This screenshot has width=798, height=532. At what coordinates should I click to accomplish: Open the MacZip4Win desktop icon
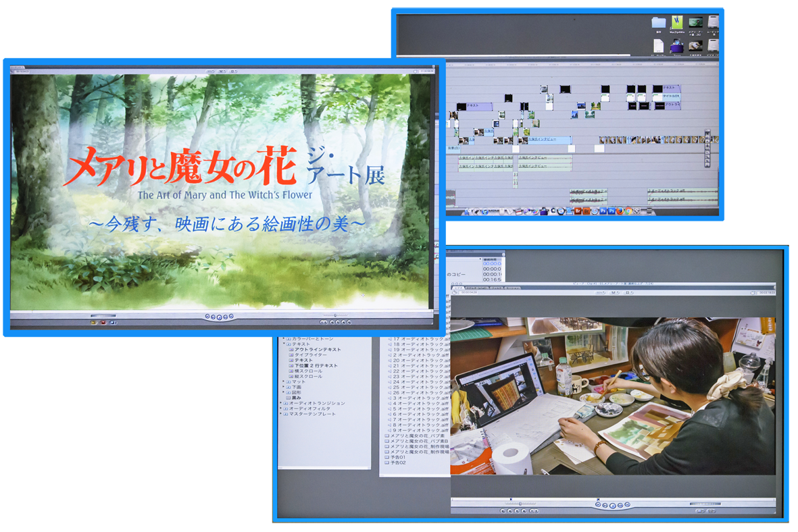click(677, 23)
